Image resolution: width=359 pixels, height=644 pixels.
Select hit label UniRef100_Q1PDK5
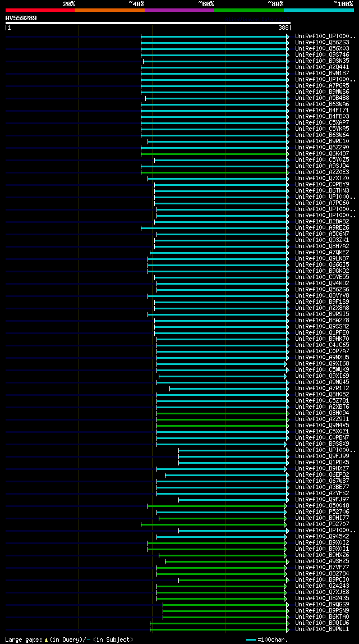pyautogui.click(x=322, y=462)
